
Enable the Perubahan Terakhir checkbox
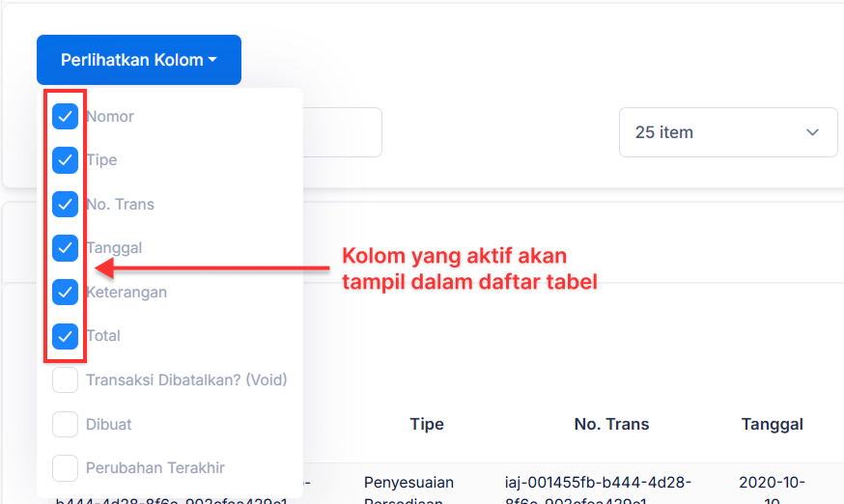click(x=65, y=468)
